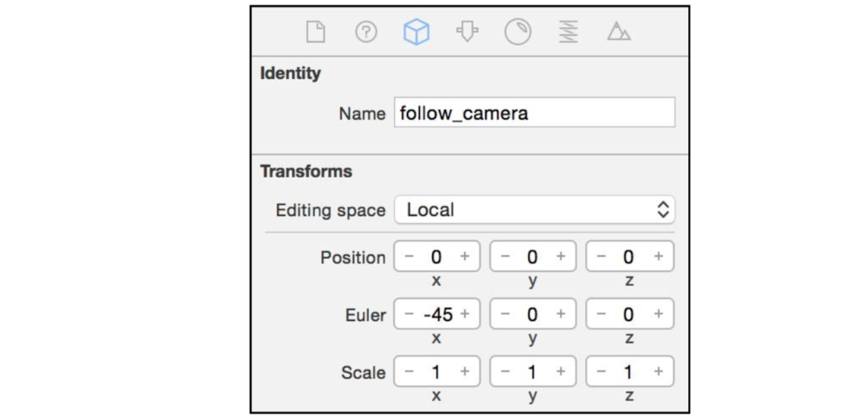Open the Attributes inspector tab
This screenshot has height=419, width=868.
[x=467, y=32]
